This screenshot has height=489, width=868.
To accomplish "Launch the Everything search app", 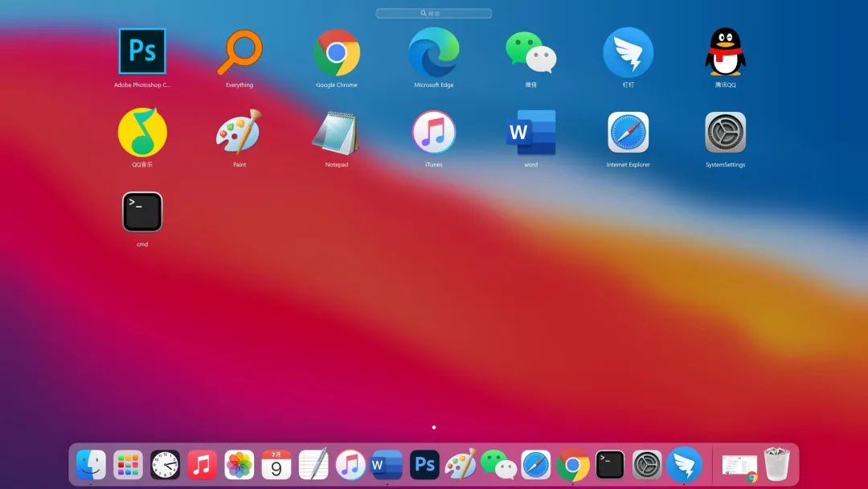I will coord(240,52).
